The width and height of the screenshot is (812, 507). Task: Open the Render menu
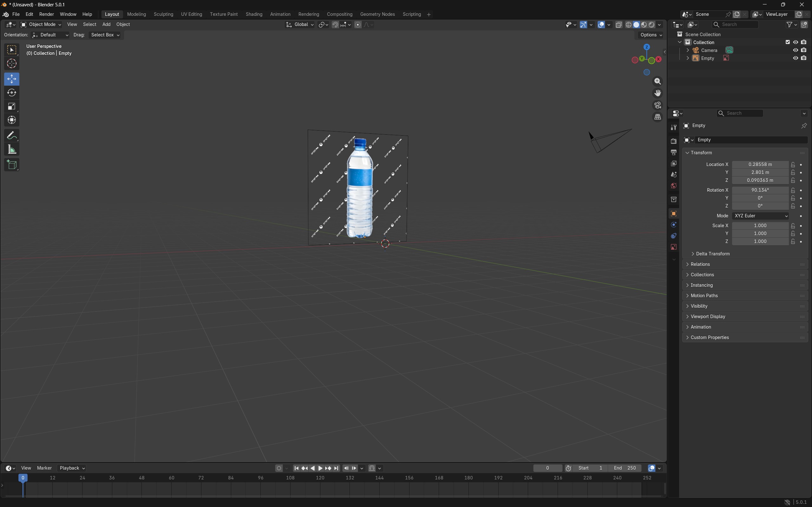pos(46,15)
